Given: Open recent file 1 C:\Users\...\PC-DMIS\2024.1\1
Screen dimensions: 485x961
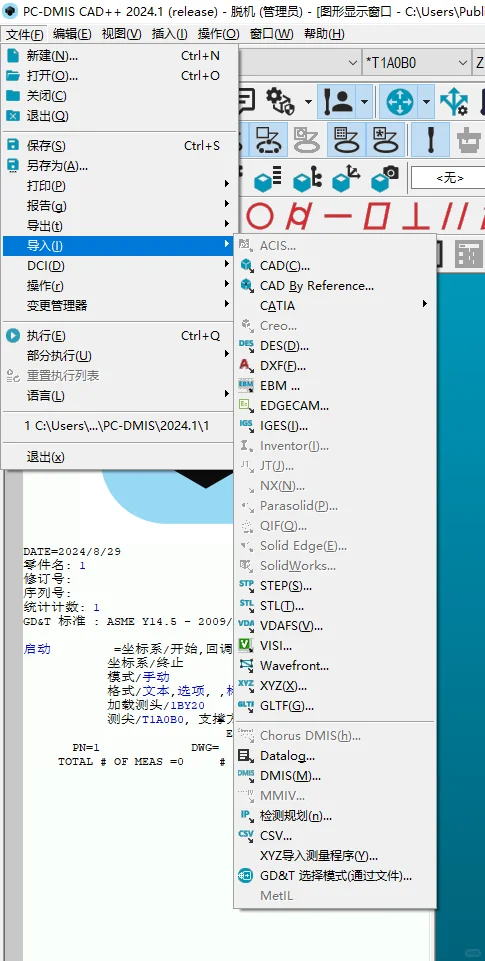Looking at the screenshot, I should coord(119,425).
